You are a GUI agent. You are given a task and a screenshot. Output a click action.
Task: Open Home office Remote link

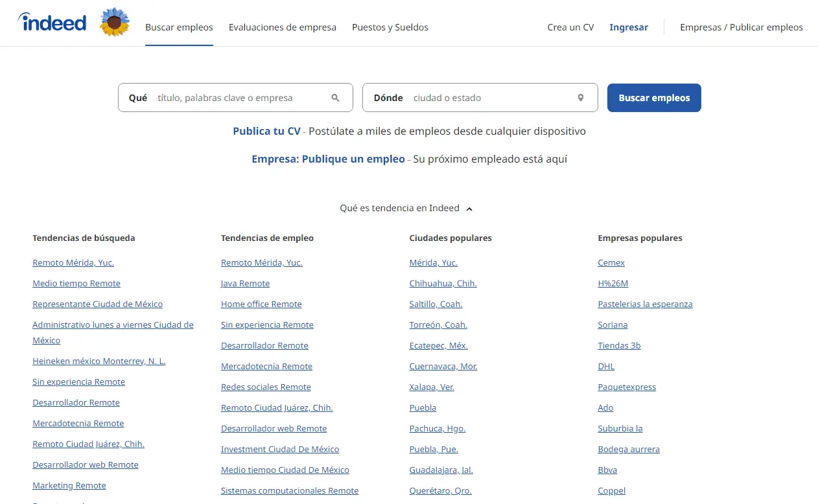tap(261, 304)
